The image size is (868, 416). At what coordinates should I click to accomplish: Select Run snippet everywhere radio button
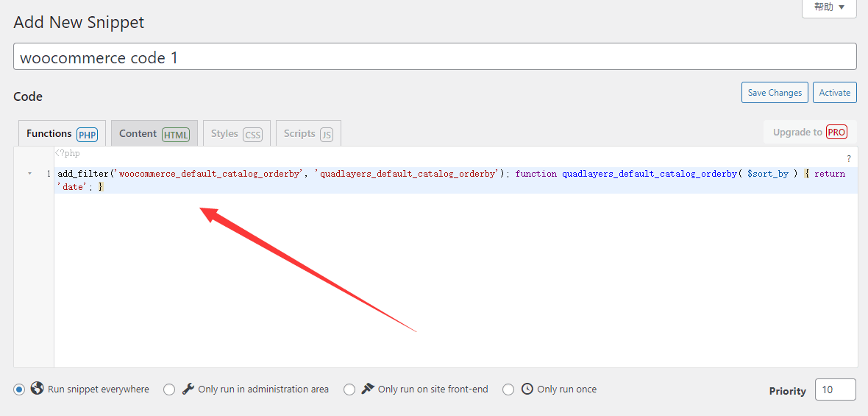pyautogui.click(x=19, y=389)
